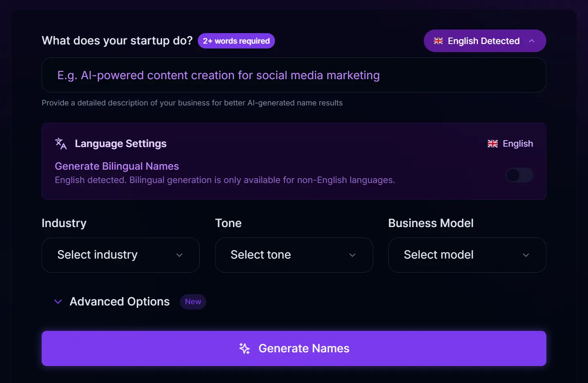The width and height of the screenshot is (588, 383).
Task: Click the Generate Names button
Action: coord(294,348)
